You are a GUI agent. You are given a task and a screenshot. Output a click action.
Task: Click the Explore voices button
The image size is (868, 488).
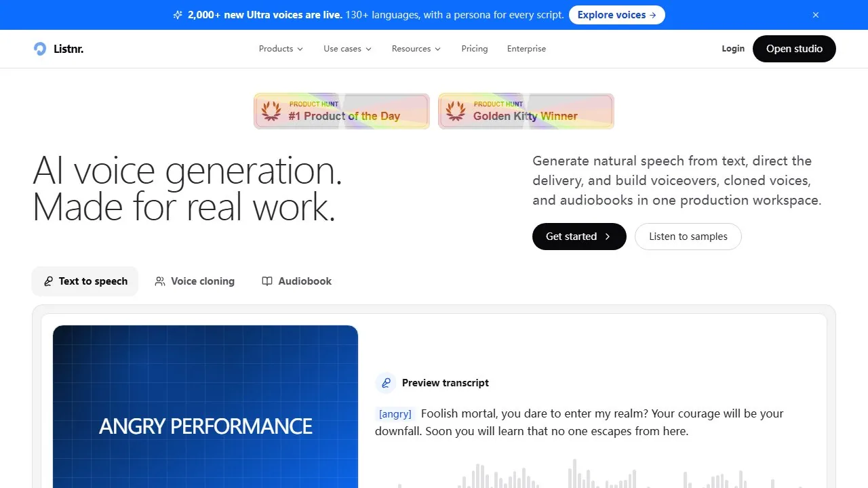coord(617,15)
